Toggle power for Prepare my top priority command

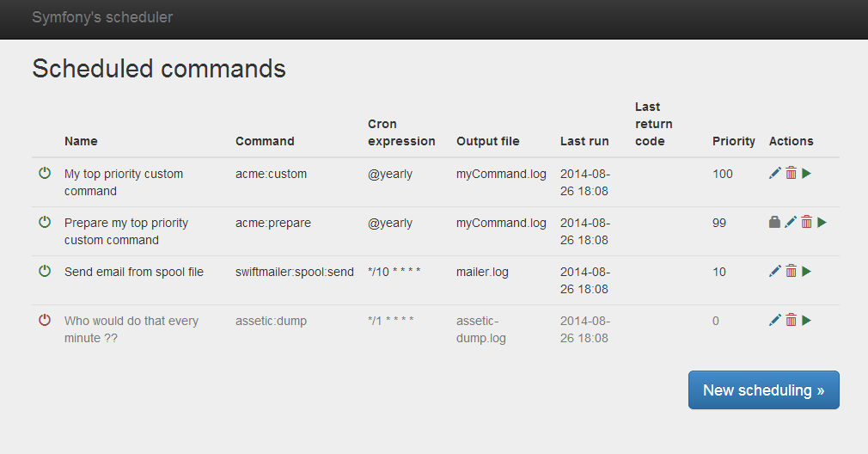tap(45, 222)
